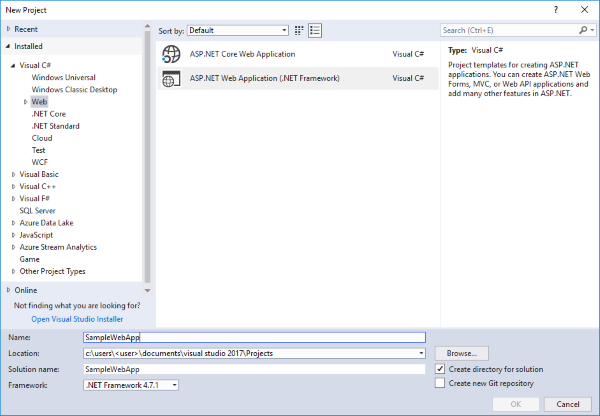The width and height of the screenshot is (600, 416).
Task: Expand the Visual F# node
Action: coord(13,199)
